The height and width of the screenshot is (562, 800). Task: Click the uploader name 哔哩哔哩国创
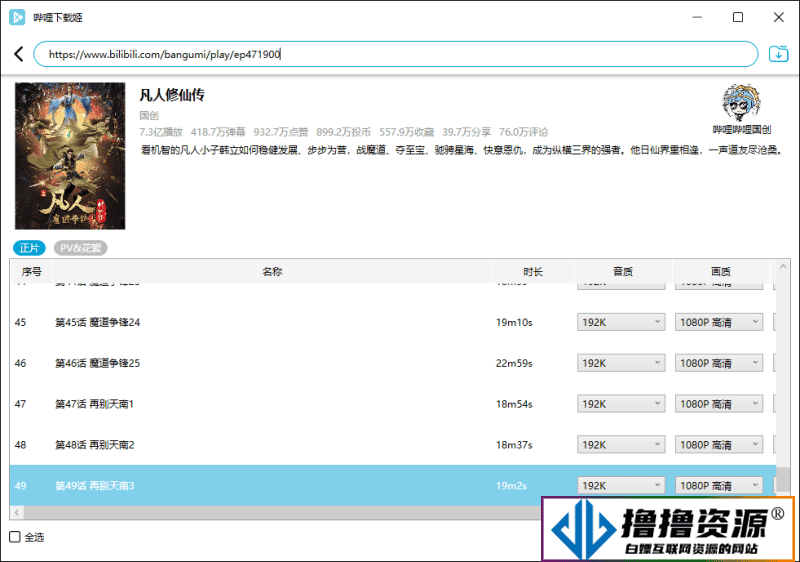pos(742,130)
